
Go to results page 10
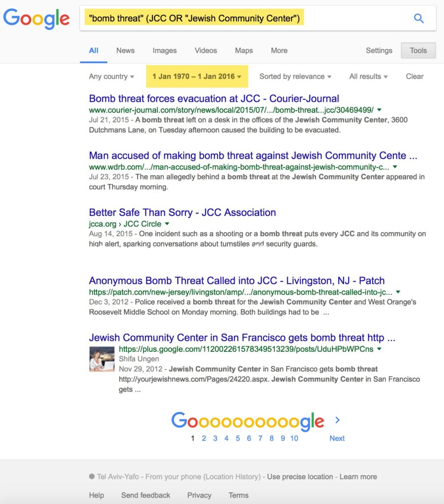pyautogui.click(x=294, y=438)
